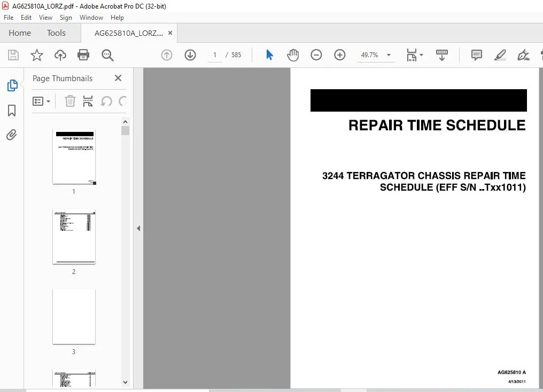Click Fit page width icon
This screenshot has height=392, width=543.
coord(412,55)
